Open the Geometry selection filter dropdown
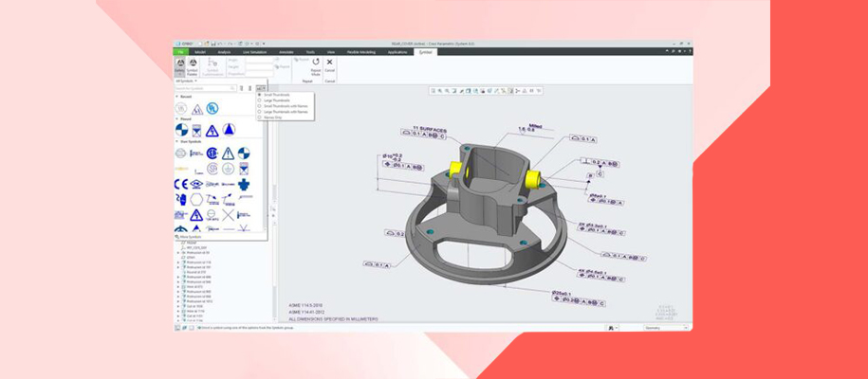 coord(666,328)
